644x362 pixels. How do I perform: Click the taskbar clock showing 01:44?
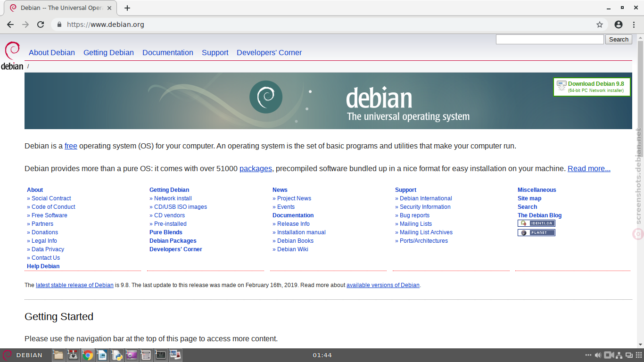pos(322,355)
